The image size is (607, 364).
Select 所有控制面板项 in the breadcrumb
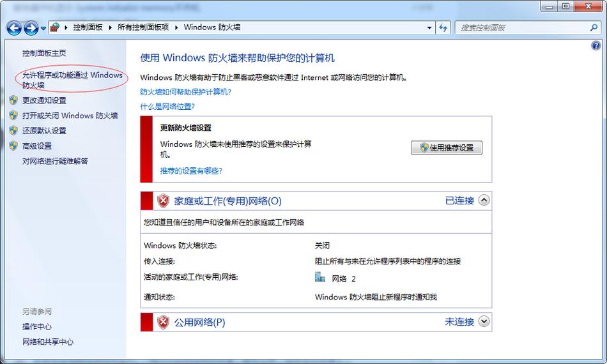click(143, 27)
